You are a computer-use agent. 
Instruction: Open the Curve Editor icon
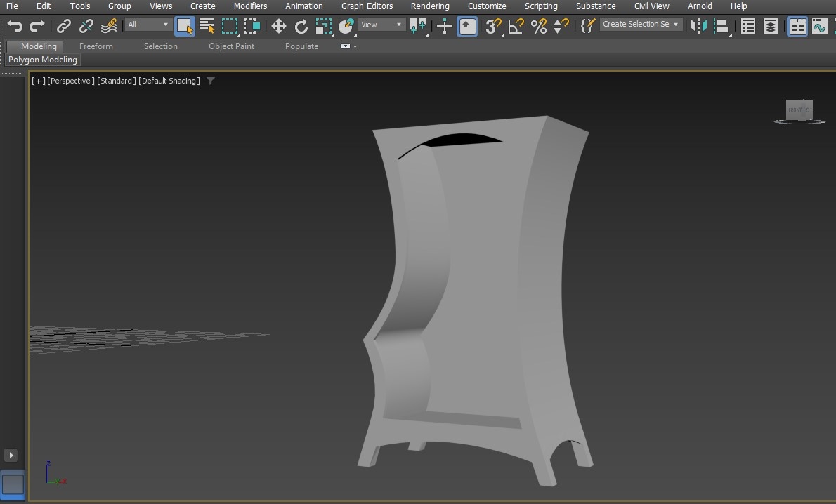click(x=819, y=26)
